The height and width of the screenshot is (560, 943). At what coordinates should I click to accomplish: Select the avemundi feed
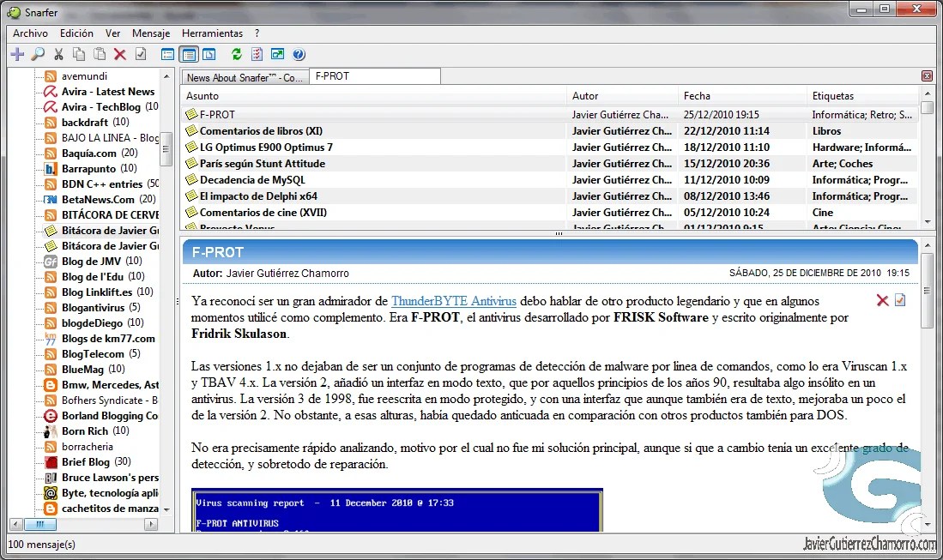[84, 75]
